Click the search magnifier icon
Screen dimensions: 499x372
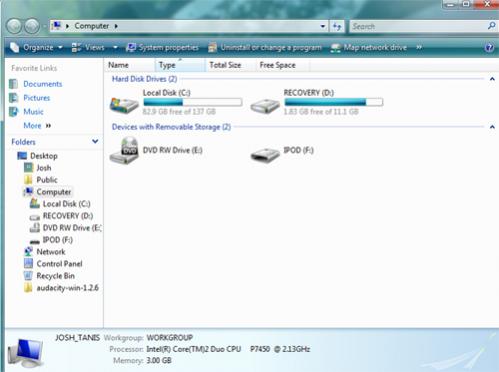[491, 26]
